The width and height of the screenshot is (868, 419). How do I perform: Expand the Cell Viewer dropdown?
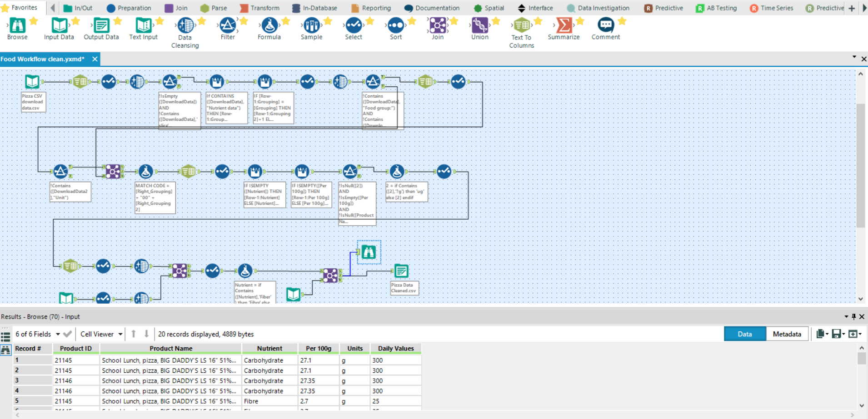click(120, 334)
